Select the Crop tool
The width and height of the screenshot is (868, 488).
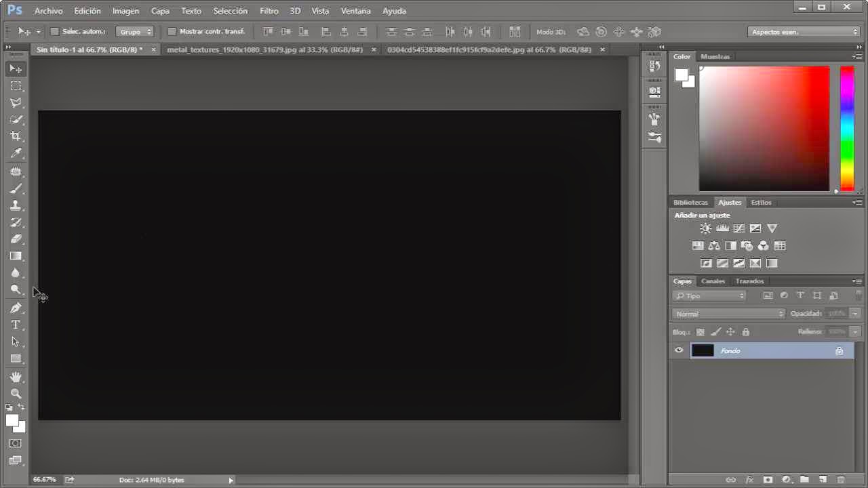[16, 137]
